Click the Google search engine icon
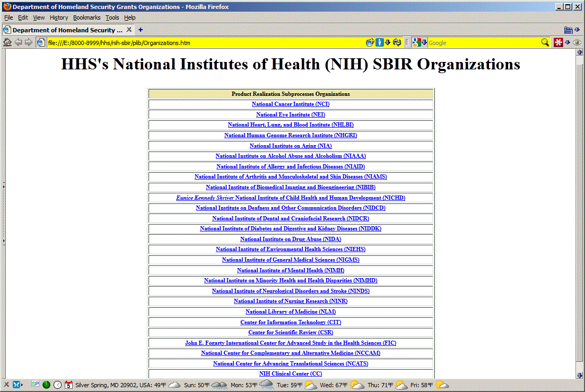This screenshot has height=392, width=585. coord(417,42)
